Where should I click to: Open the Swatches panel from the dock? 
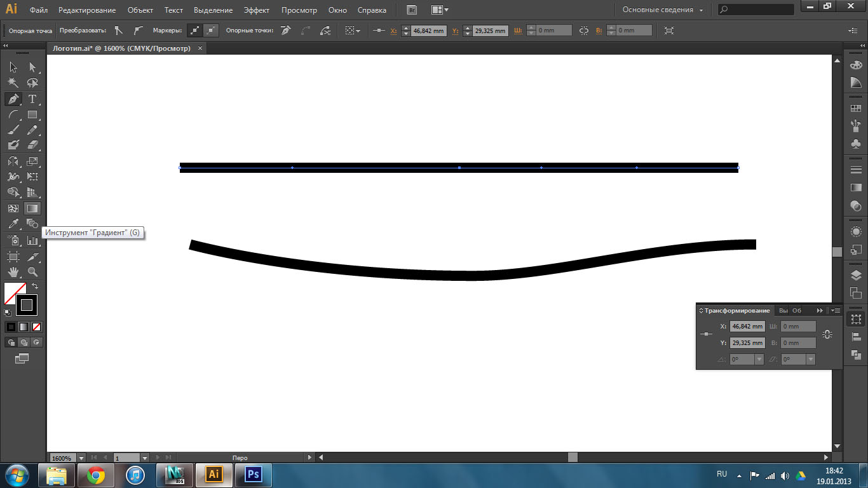pyautogui.click(x=856, y=109)
